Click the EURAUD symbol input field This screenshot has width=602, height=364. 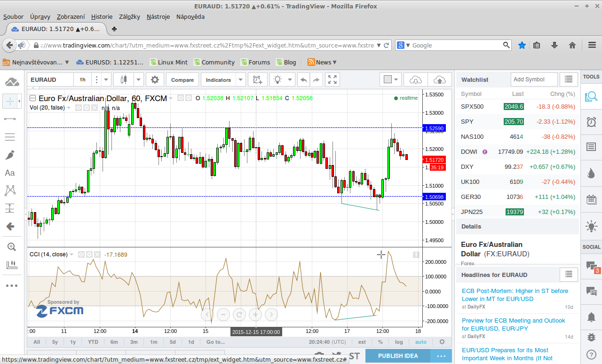pyautogui.click(x=50, y=79)
